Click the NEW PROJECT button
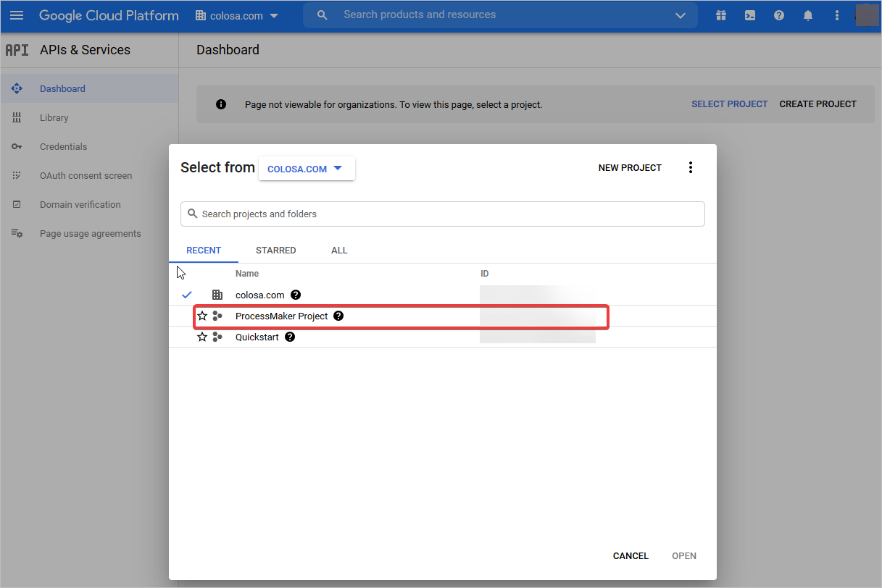This screenshot has height=588, width=882. click(x=630, y=168)
